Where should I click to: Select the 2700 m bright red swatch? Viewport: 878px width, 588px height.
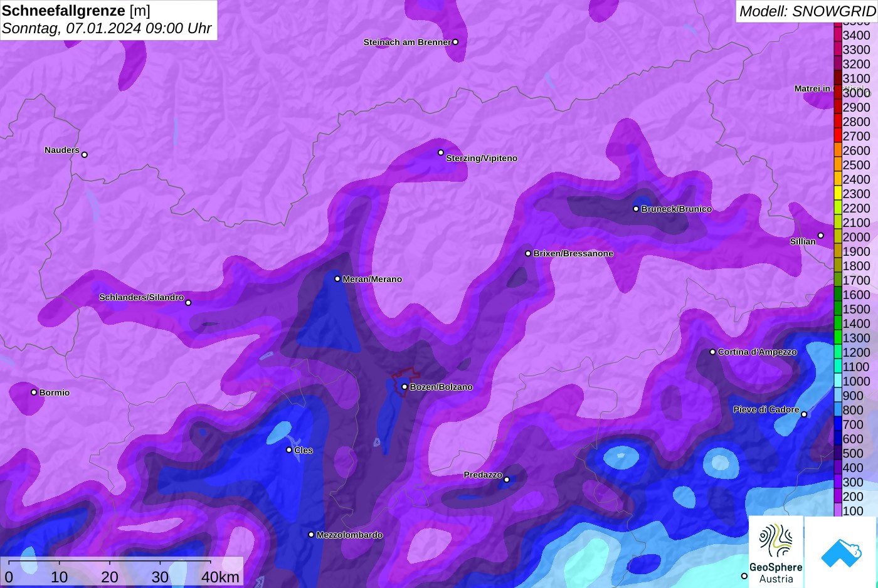[x=837, y=136]
